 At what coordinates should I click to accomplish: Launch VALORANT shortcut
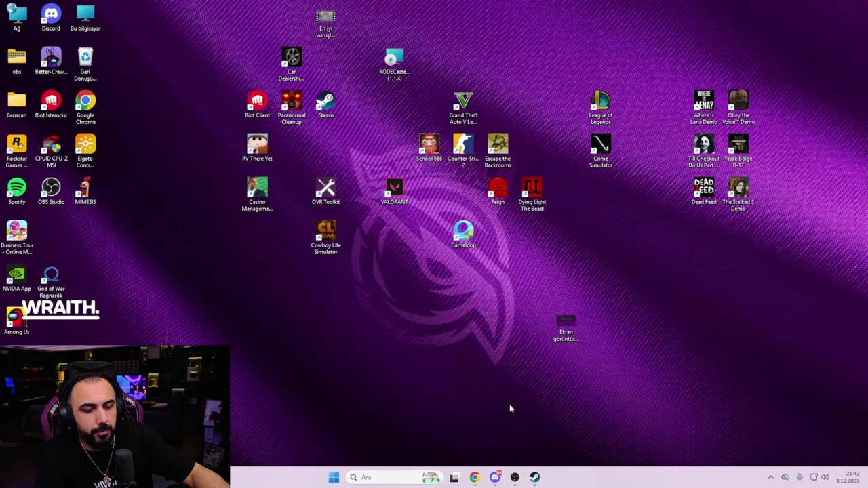[395, 191]
